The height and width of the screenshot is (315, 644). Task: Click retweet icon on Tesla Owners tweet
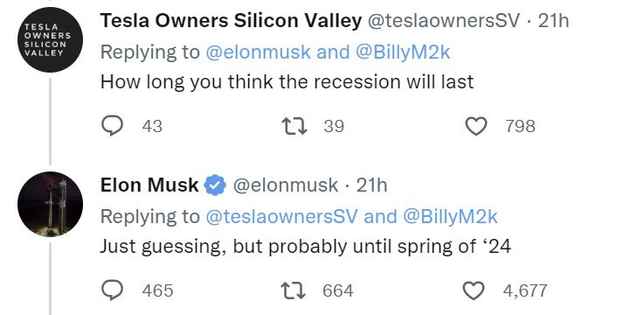[x=294, y=126]
